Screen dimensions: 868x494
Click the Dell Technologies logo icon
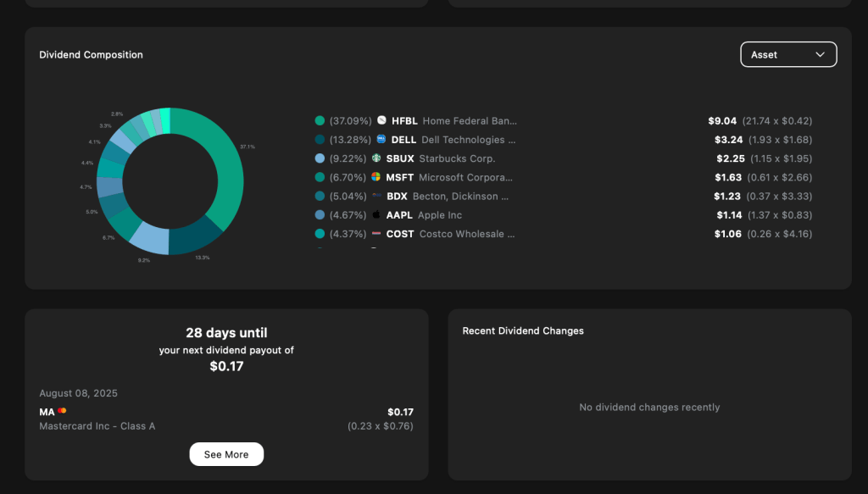(x=381, y=140)
